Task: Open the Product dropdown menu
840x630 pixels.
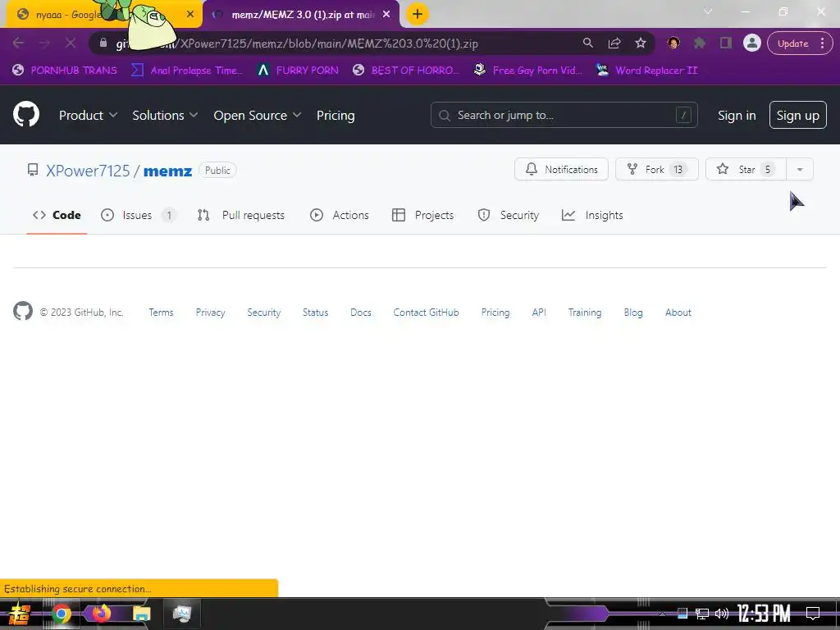Action: click(x=88, y=115)
